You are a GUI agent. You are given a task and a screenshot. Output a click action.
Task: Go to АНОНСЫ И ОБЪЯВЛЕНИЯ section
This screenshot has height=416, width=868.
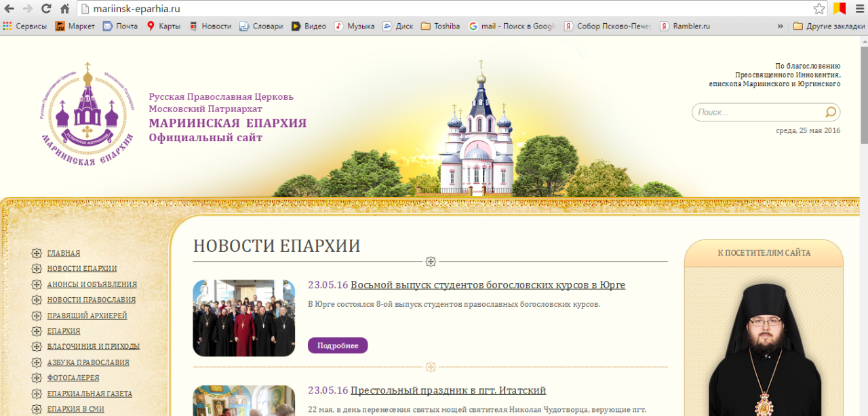point(92,284)
